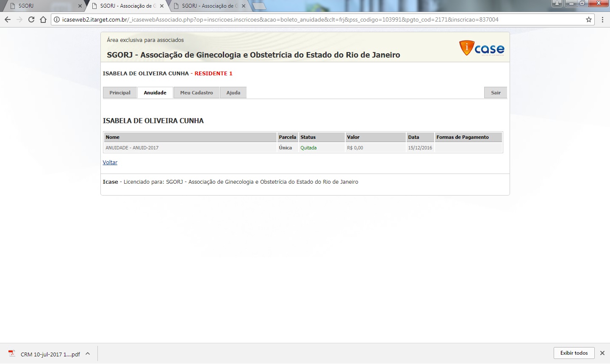Screen dimensions: 610x364
Task: Go to browser home icon
Action: (43, 19)
